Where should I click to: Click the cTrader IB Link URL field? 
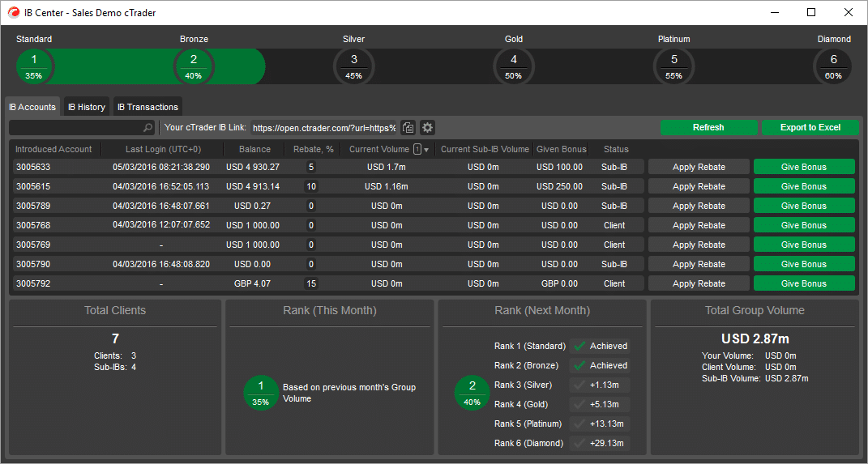(x=323, y=128)
